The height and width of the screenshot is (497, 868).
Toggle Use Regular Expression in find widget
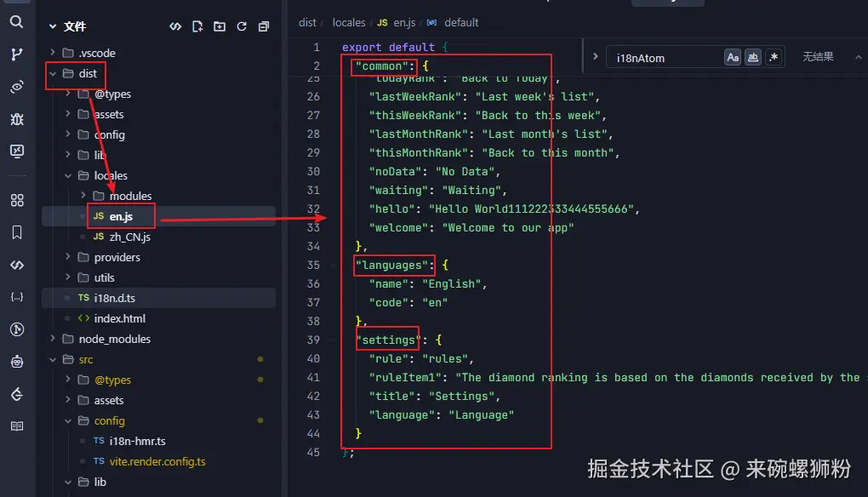click(774, 57)
